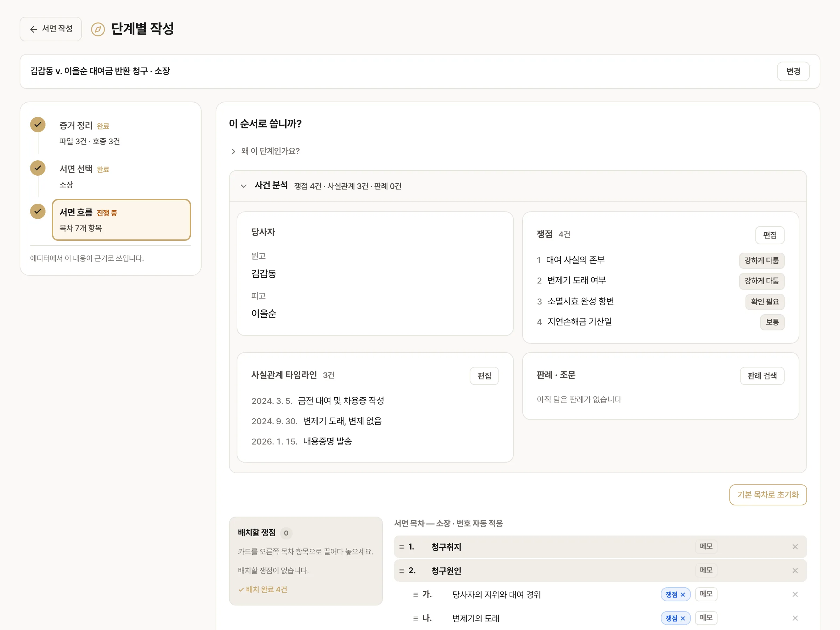
Task: Click 편집 button in 쟁점 card
Action: point(769,235)
